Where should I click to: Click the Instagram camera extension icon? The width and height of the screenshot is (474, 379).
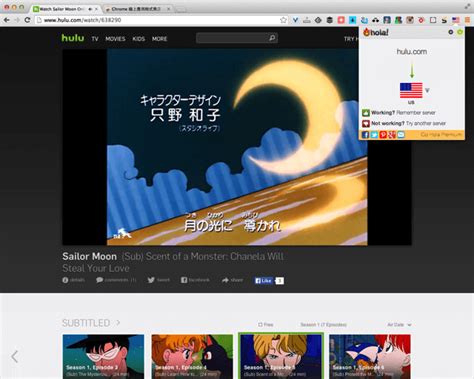(x=410, y=20)
